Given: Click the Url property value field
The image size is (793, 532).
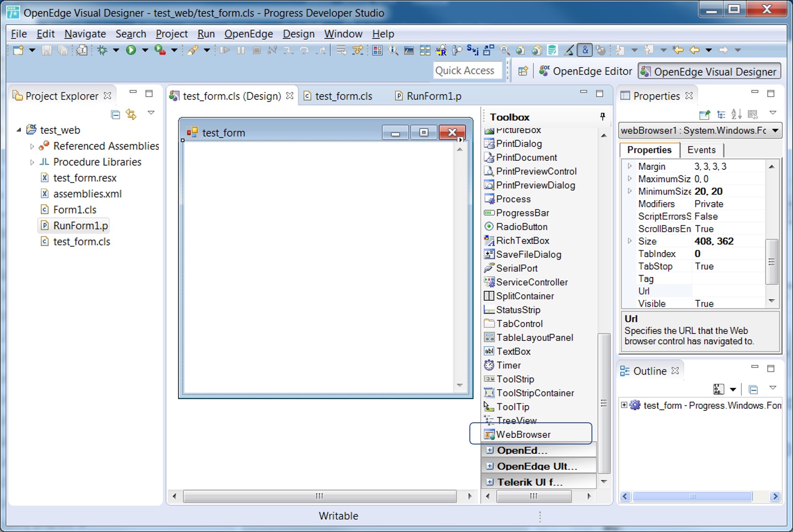Looking at the screenshot, I should [729, 291].
